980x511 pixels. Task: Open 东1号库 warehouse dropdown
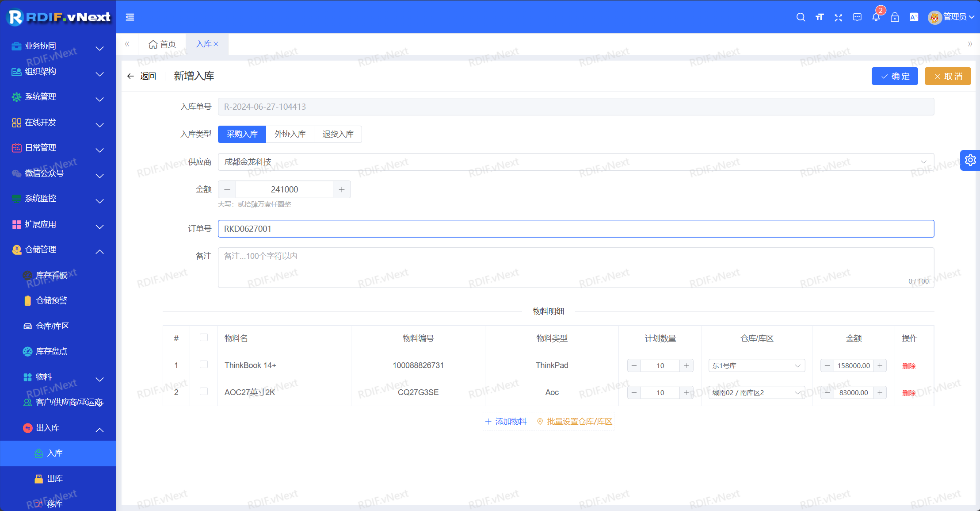click(756, 365)
